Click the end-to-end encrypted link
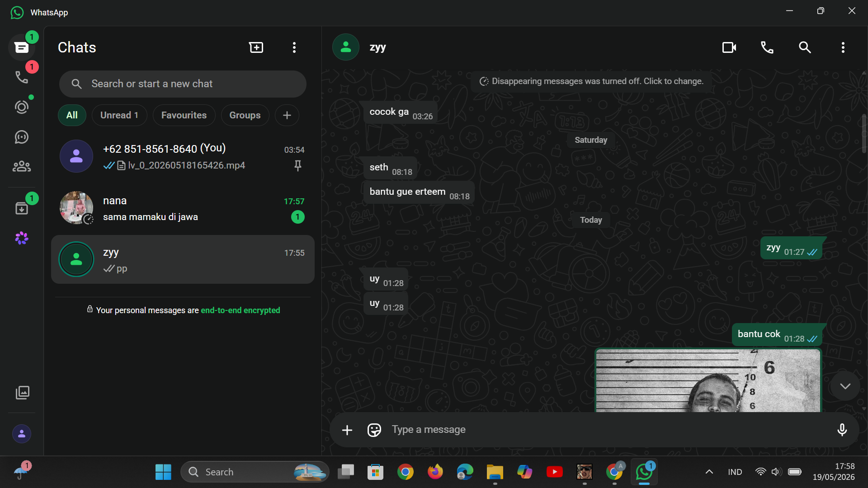 click(x=240, y=310)
